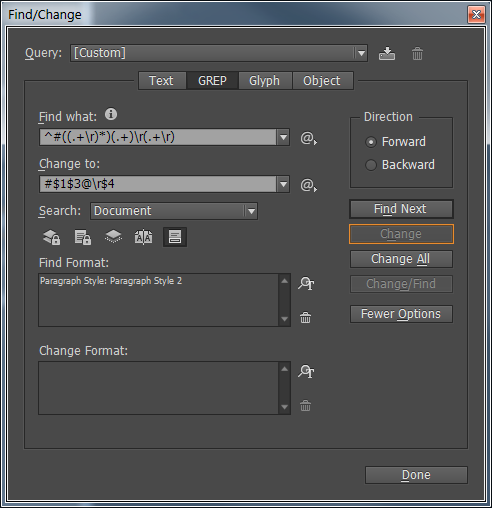Toggle Include Footnotes icon
Image resolution: width=492 pixels, height=508 pixels.
[175, 237]
